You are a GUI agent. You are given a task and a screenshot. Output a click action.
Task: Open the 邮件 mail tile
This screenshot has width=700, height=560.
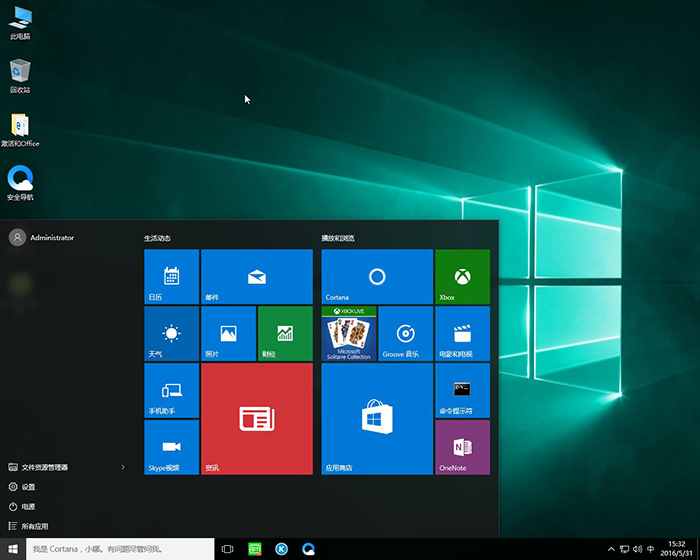(x=257, y=277)
